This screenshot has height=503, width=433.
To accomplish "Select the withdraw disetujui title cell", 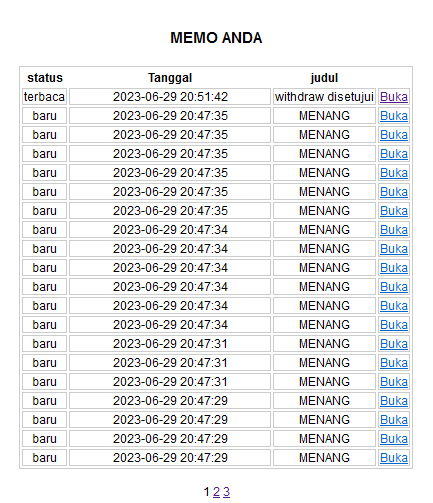I will 324,97.
